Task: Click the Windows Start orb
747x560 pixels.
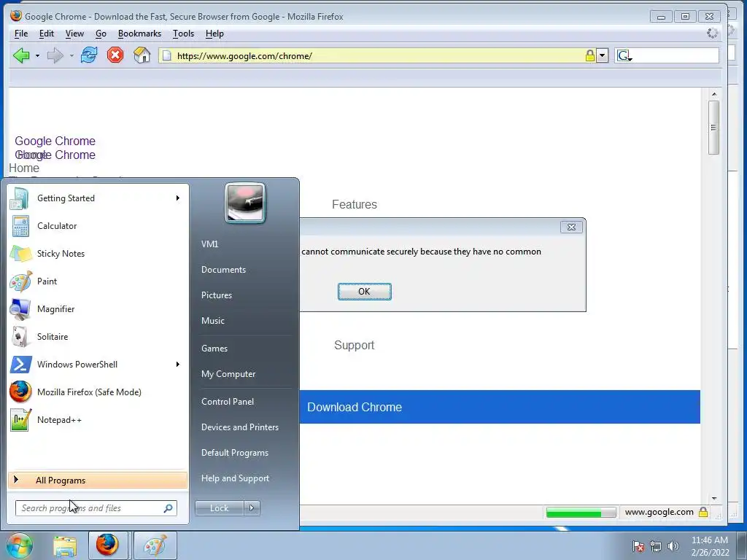Action: tap(19, 545)
